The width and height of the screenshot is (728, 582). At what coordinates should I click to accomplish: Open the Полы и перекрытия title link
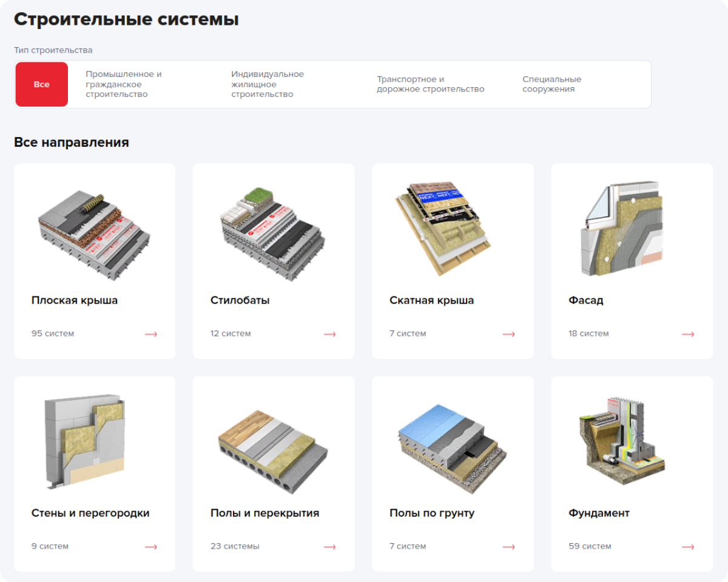tap(265, 513)
